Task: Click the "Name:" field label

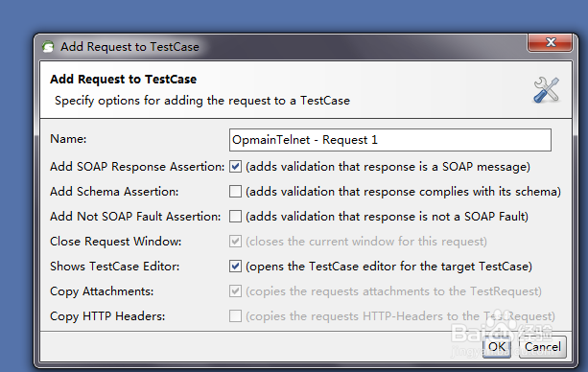Action: coord(68,139)
